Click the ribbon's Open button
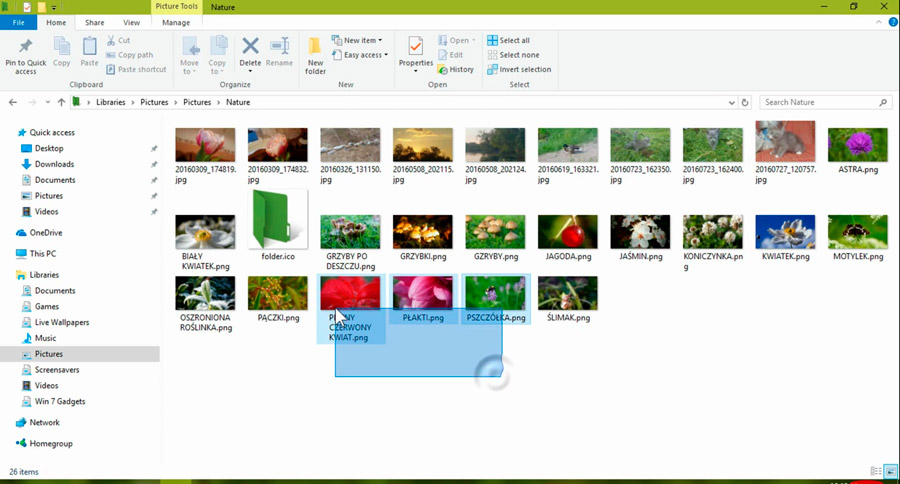Viewport: 900px width, 484px height. (x=456, y=40)
